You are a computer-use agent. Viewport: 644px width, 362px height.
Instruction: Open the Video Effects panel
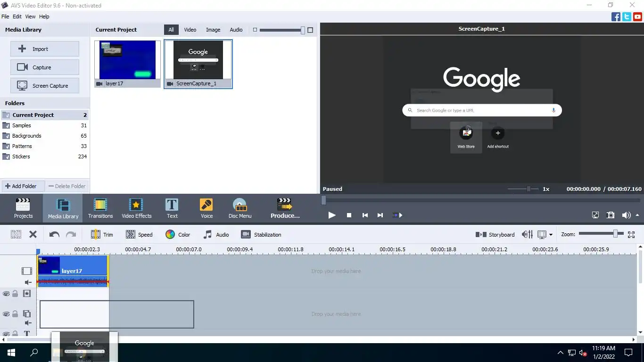tap(136, 208)
